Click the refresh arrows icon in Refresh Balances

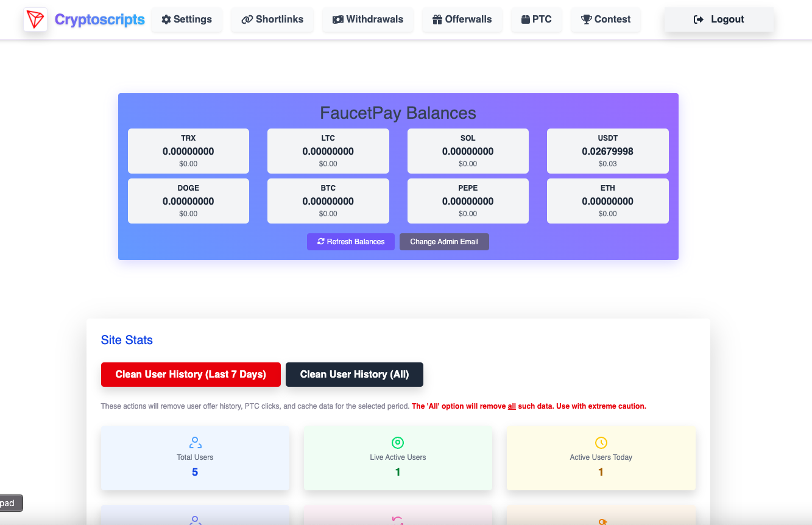point(321,242)
